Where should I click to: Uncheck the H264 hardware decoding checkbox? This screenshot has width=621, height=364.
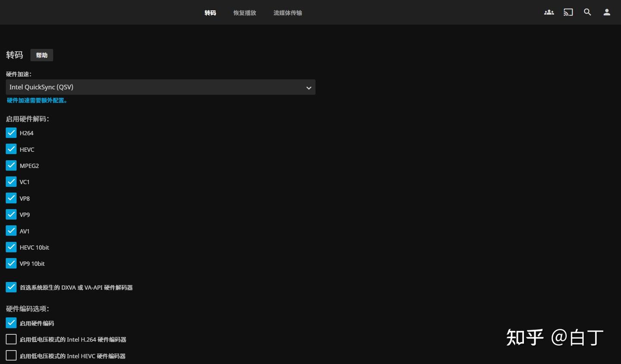click(x=11, y=133)
